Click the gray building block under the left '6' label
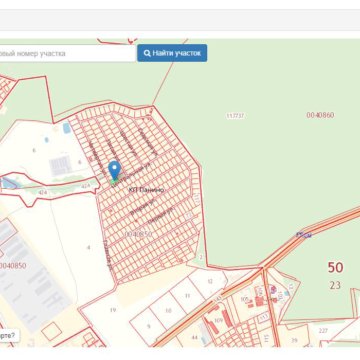This screenshot has height=360, width=360. (60, 166)
